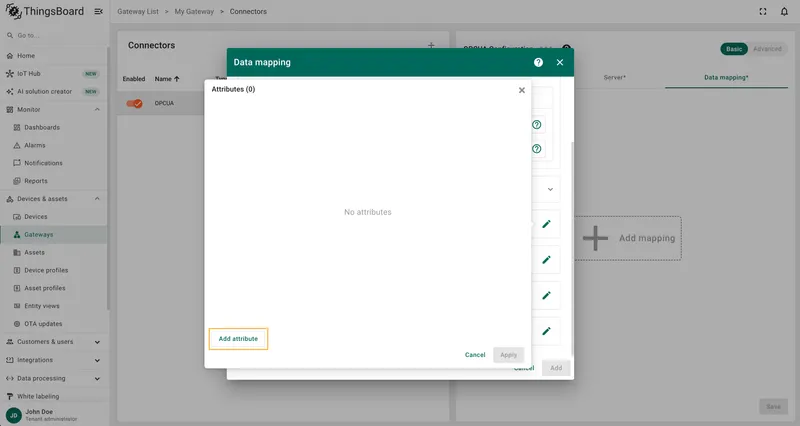Screen dimensions: 800x426
Task: Click the Save button
Action: [773, 407]
